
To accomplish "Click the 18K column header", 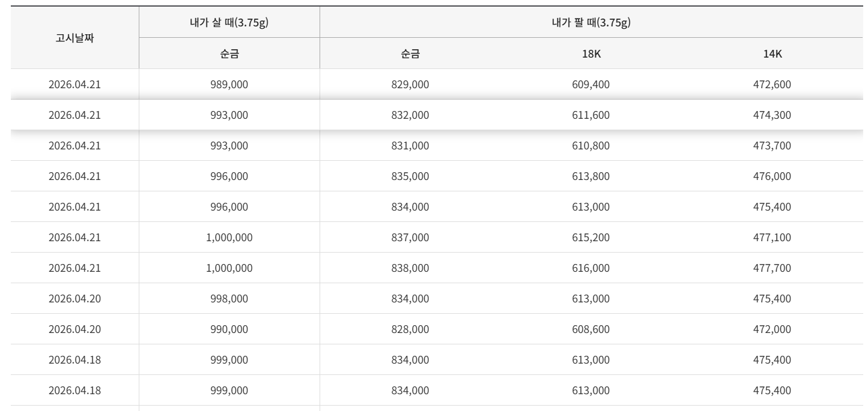I will click(x=591, y=53).
